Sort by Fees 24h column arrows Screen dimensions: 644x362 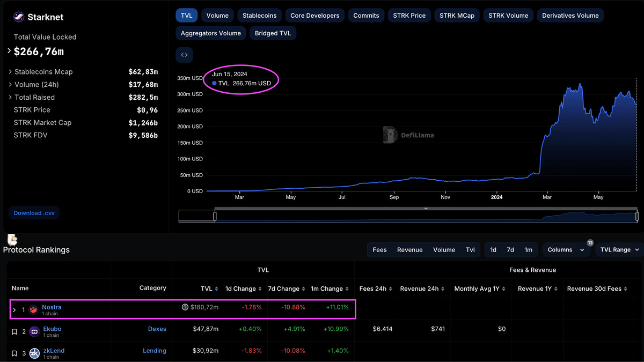tap(391, 289)
